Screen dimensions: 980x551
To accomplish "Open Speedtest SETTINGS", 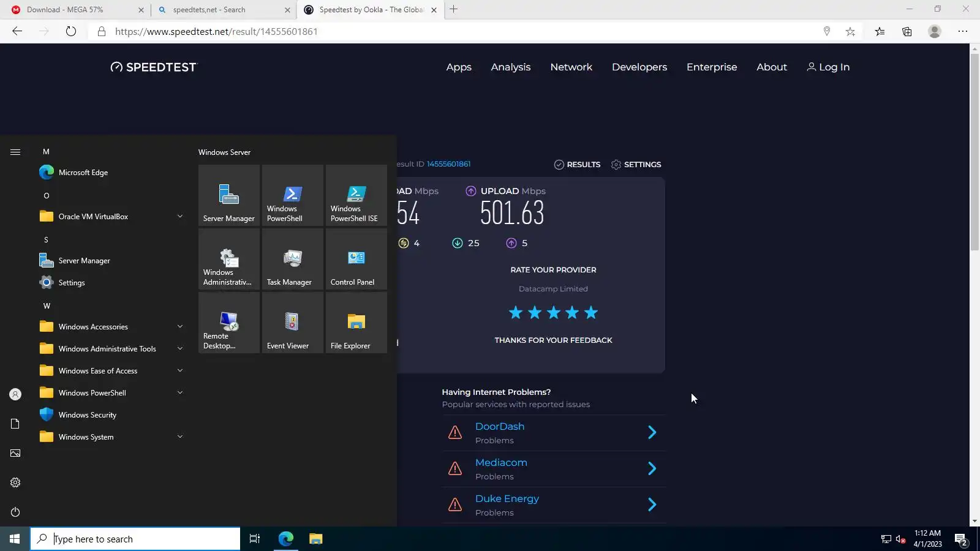I will (636, 165).
